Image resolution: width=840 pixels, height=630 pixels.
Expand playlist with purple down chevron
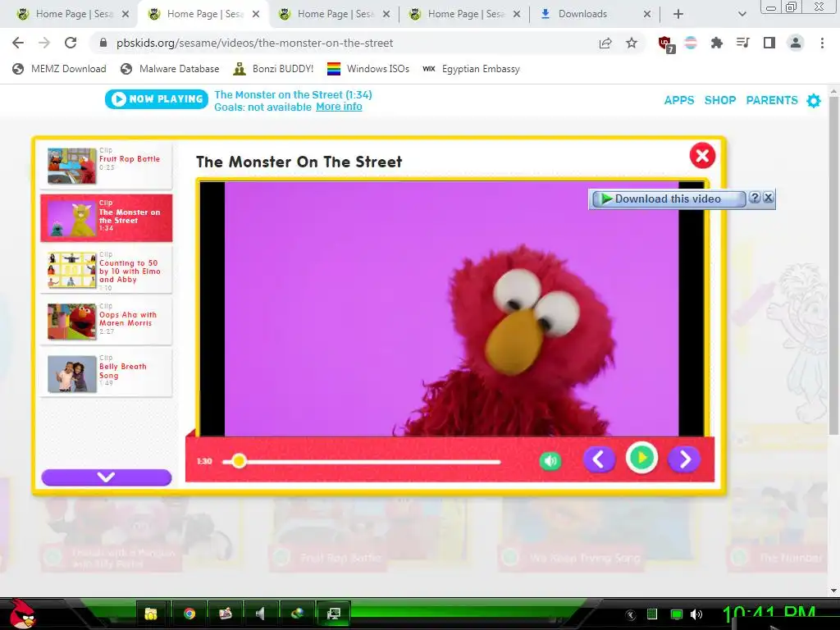click(106, 477)
